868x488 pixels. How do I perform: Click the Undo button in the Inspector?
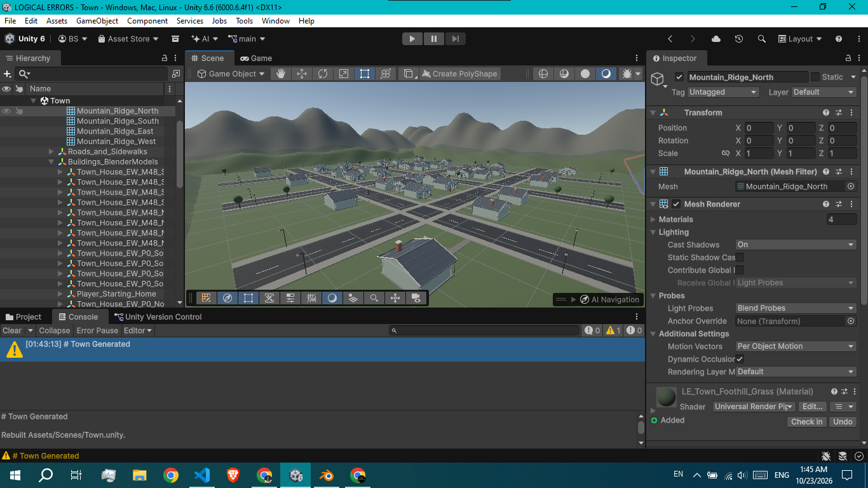tap(843, 422)
